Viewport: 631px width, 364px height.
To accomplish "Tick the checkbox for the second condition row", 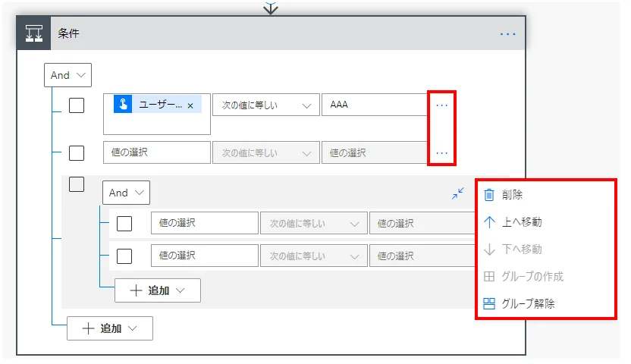I will click(x=77, y=153).
